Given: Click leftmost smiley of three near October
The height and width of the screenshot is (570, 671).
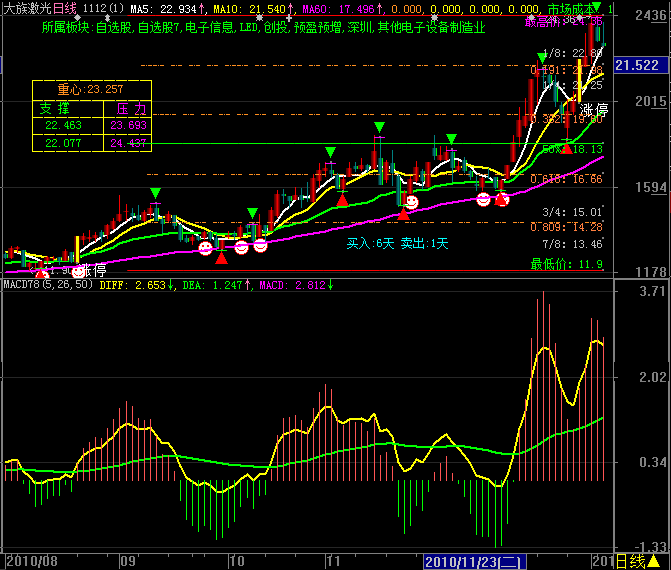Looking at the screenshot, I should [x=205, y=247].
